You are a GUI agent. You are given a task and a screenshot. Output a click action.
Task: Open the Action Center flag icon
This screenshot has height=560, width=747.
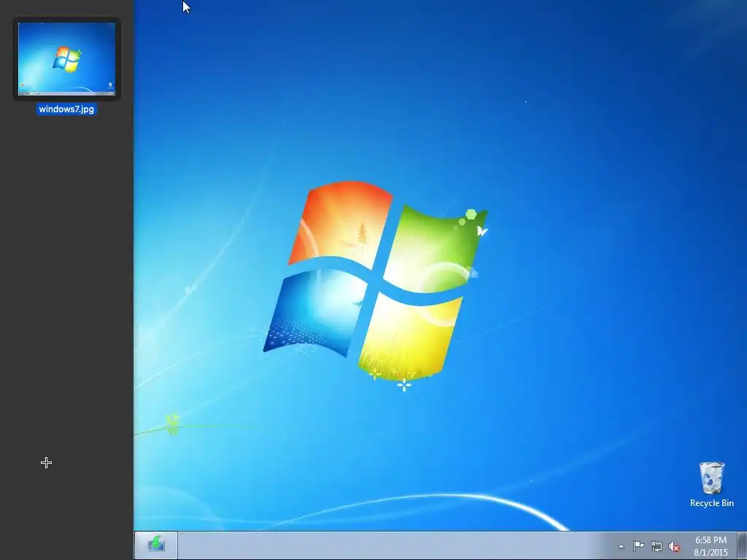click(x=638, y=545)
